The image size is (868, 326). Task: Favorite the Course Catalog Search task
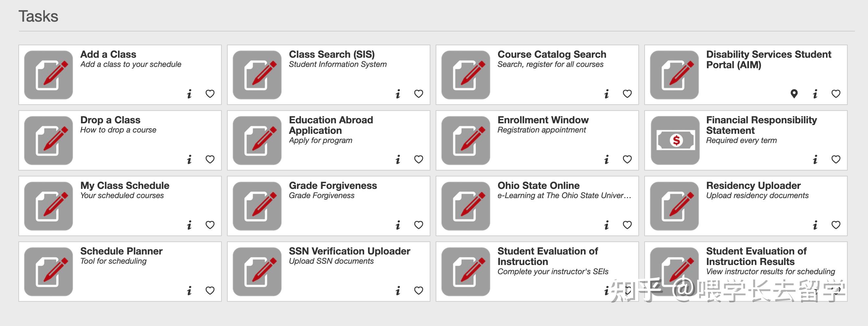click(627, 93)
